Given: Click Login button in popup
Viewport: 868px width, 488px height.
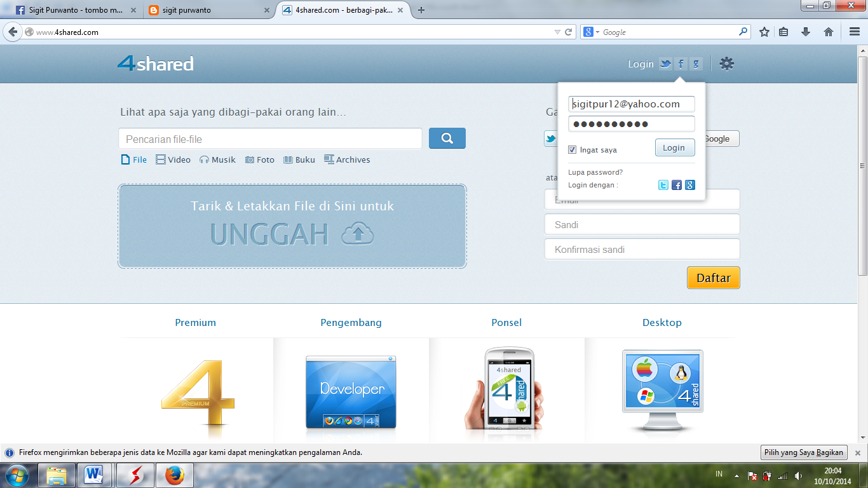Looking at the screenshot, I should point(675,147).
